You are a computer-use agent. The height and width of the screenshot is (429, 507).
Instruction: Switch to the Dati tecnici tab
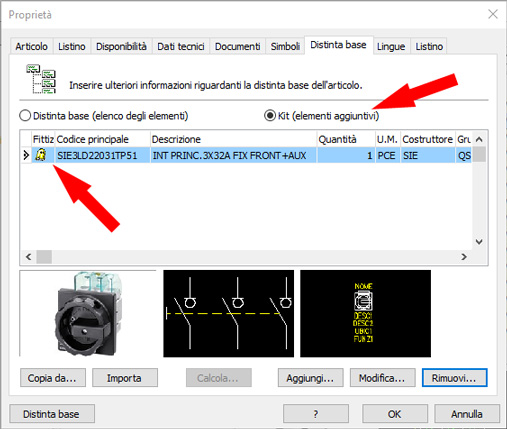coord(181,46)
